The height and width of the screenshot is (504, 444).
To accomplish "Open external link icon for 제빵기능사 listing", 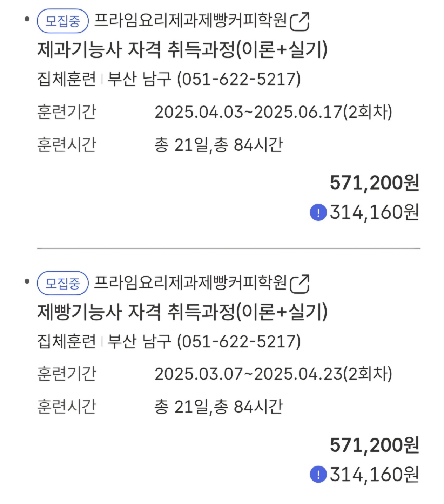I will point(300,284).
